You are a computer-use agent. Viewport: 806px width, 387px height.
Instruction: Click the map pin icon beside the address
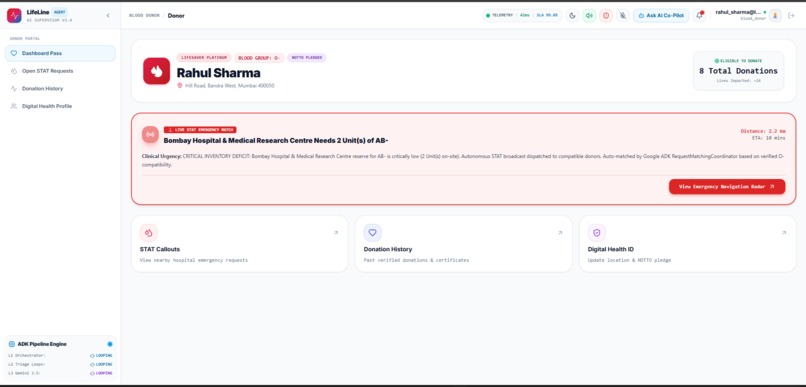pyautogui.click(x=180, y=85)
